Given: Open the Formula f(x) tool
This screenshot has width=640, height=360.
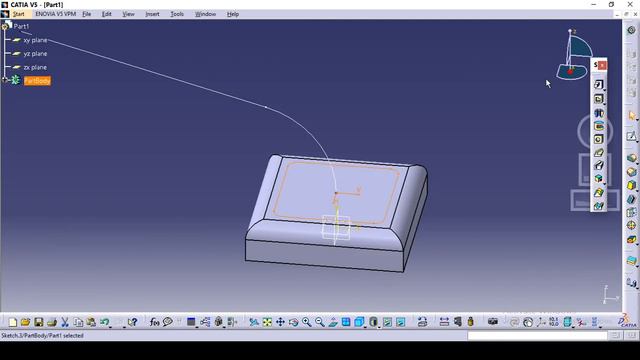Looking at the screenshot, I should (154, 322).
